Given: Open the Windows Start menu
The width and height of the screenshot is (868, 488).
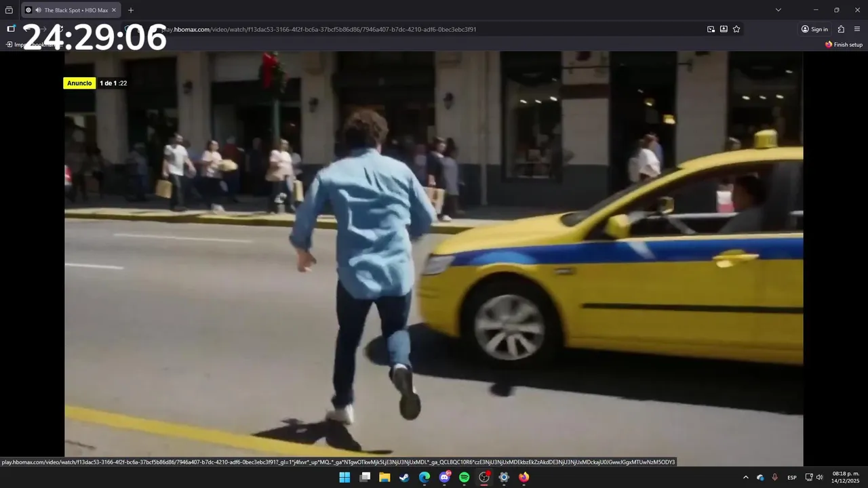Looking at the screenshot, I should point(344,477).
